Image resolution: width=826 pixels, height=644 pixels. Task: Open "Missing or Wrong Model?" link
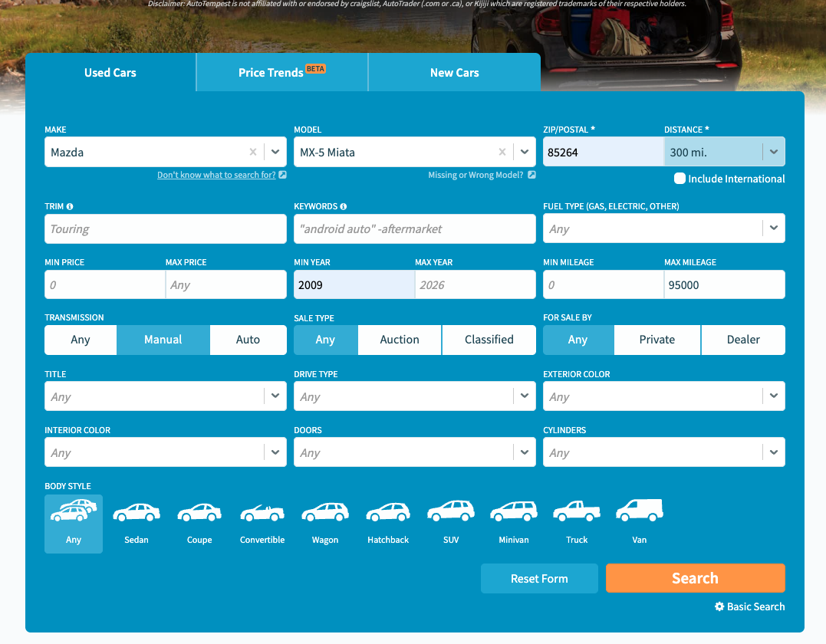click(x=476, y=175)
